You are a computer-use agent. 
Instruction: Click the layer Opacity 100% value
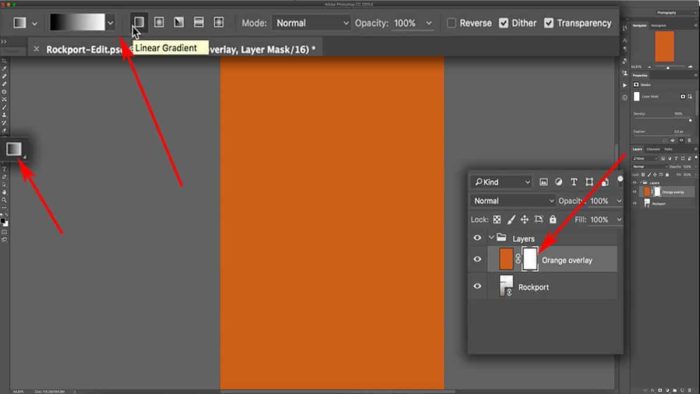point(599,201)
